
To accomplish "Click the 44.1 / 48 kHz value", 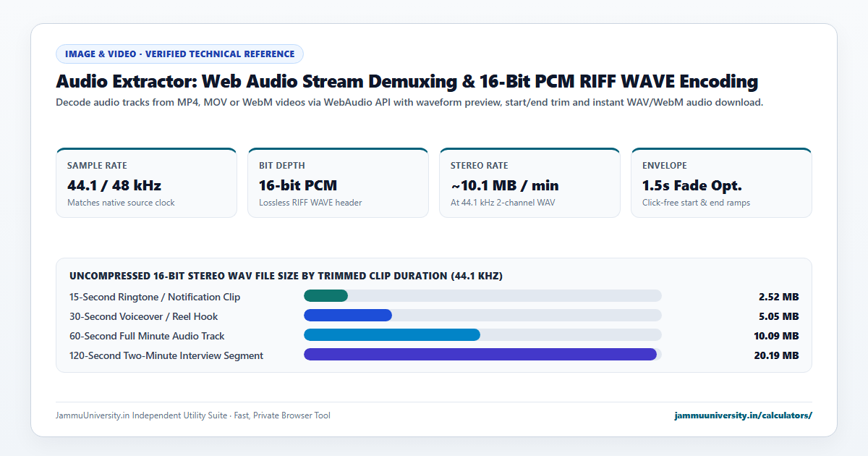I will (x=114, y=185).
